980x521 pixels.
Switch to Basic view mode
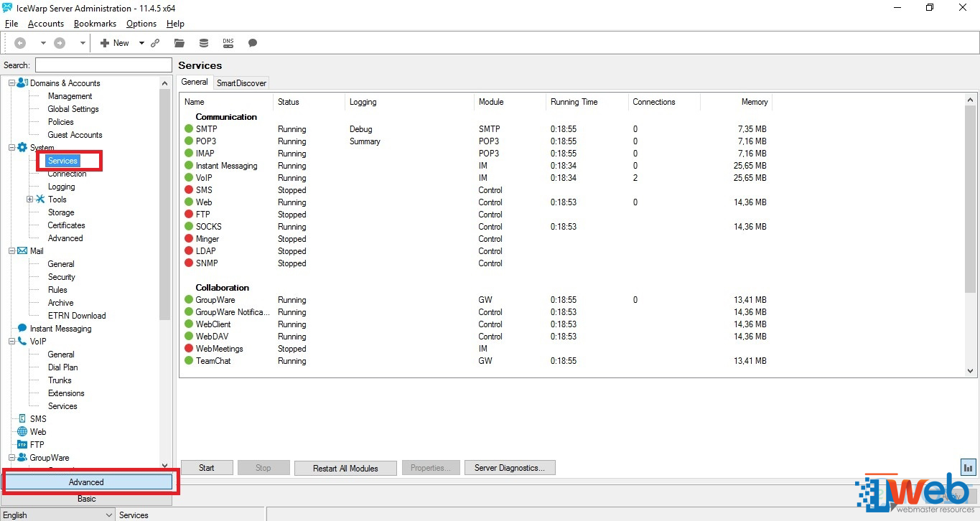coord(86,499)
